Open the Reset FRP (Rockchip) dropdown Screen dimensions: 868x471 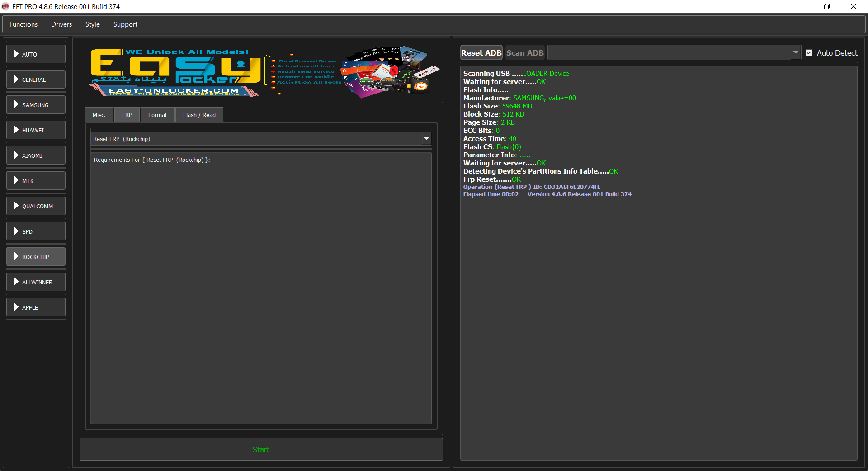(261, 139)
